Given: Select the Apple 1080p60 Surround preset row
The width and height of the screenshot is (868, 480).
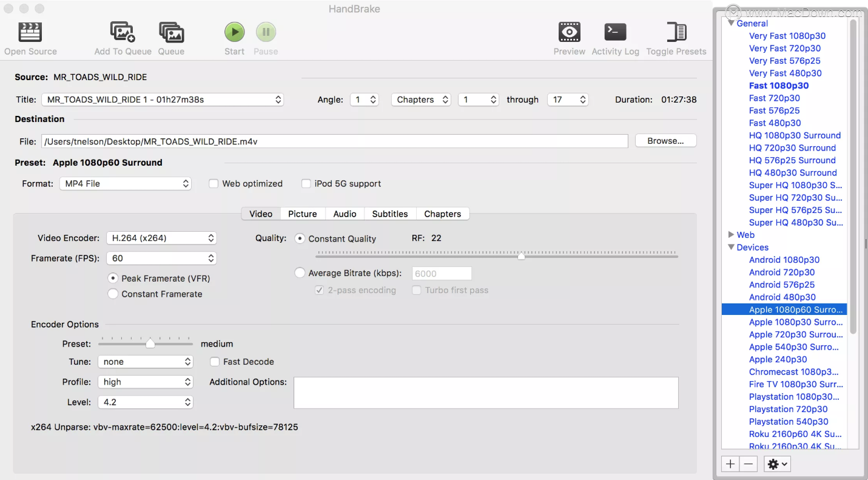Looking at the screenshot, I should pyautogui.click(x=784, y=309).
